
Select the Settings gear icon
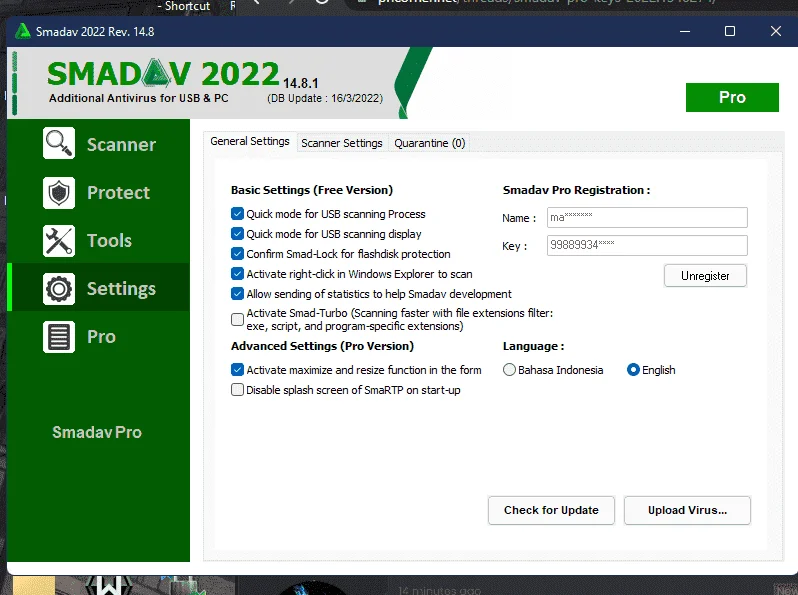point(59,289)
